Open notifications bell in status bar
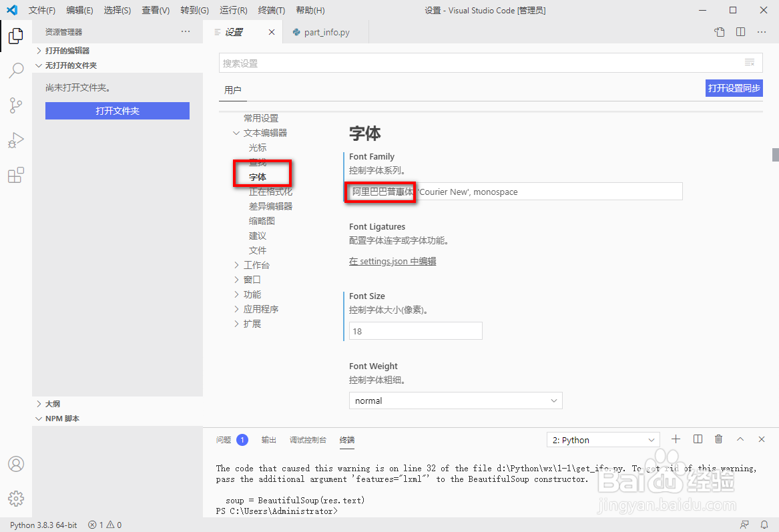The image size is (779, 532). coord(764,525)
